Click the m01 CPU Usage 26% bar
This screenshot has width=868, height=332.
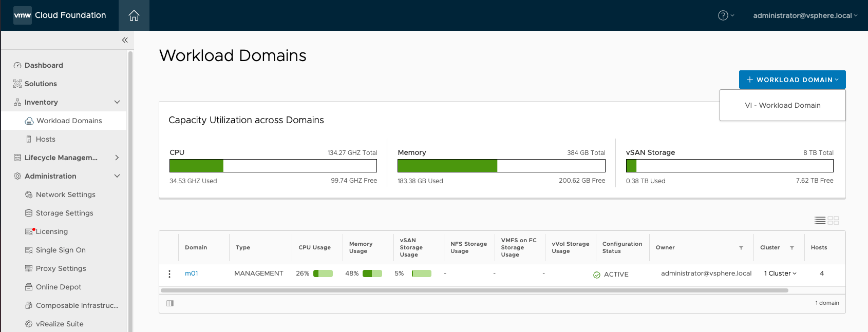[323, 274]
